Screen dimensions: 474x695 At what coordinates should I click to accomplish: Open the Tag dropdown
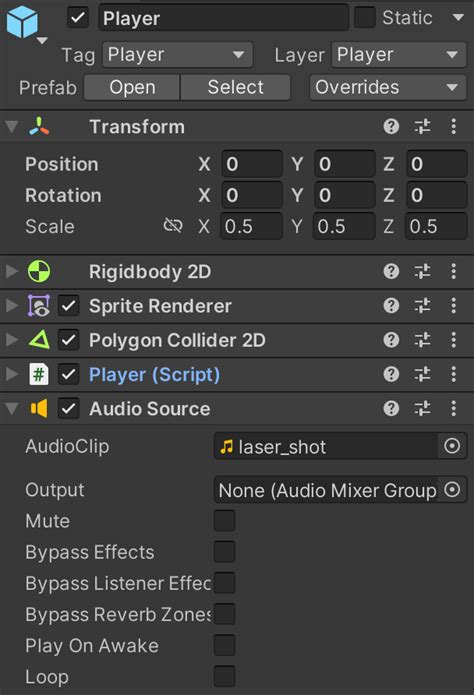pyautogui.click(x=177, y=55)
